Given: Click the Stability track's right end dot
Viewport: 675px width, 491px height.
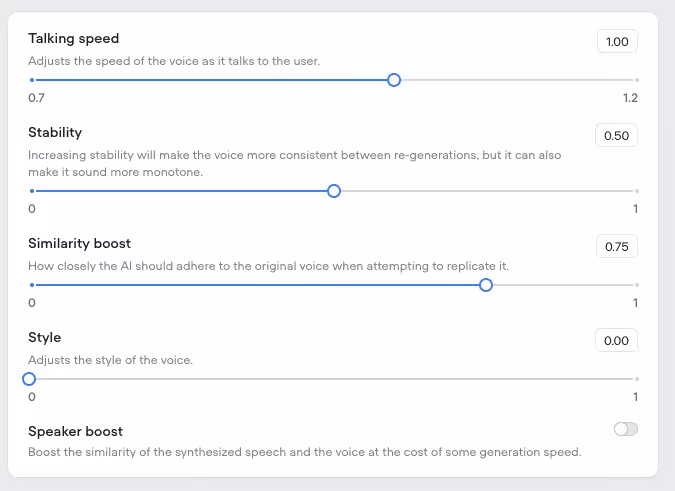Looking at the screenshot, I should (x=637, y=190).
